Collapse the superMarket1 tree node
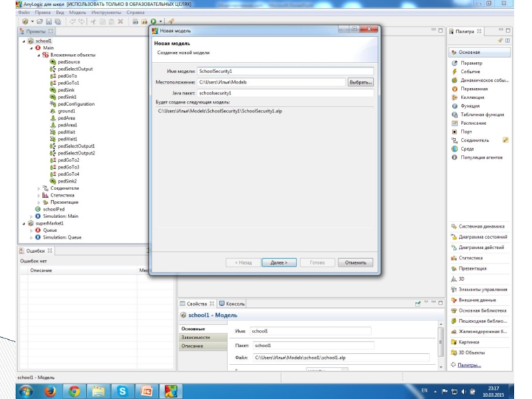Image resolution: width=532 pixels, height=399 pixels. pyautogui.click(x=24, y=223)
